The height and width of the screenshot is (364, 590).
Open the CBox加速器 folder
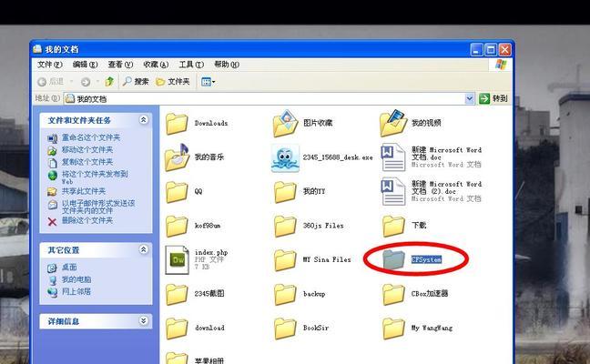tap(393, 294)
